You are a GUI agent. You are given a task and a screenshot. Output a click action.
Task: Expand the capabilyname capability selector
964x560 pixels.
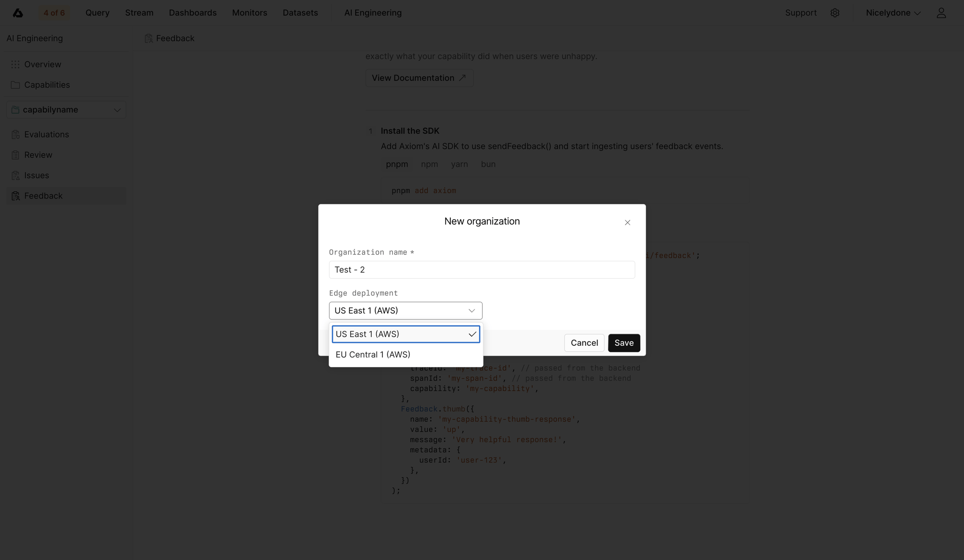66,110
